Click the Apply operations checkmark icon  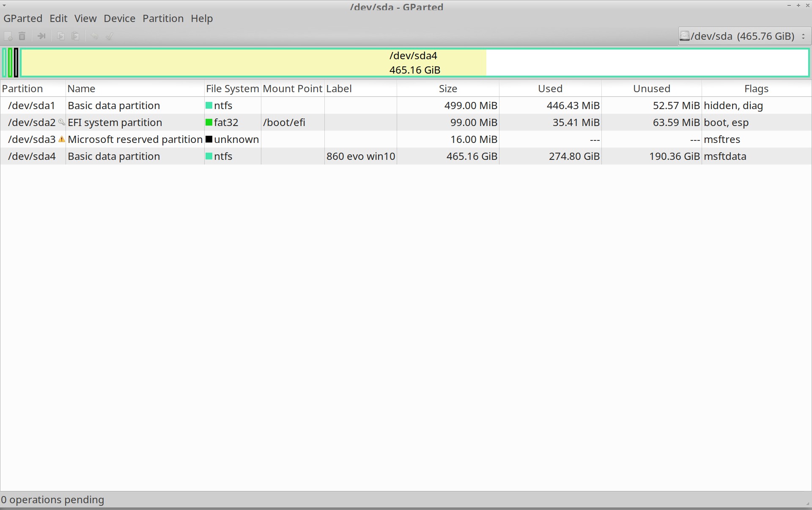point(109,36)
